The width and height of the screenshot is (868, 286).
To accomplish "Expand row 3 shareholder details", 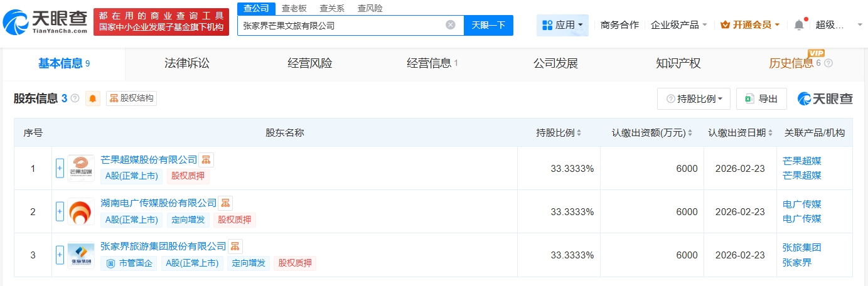I will (x=60, y=255).
